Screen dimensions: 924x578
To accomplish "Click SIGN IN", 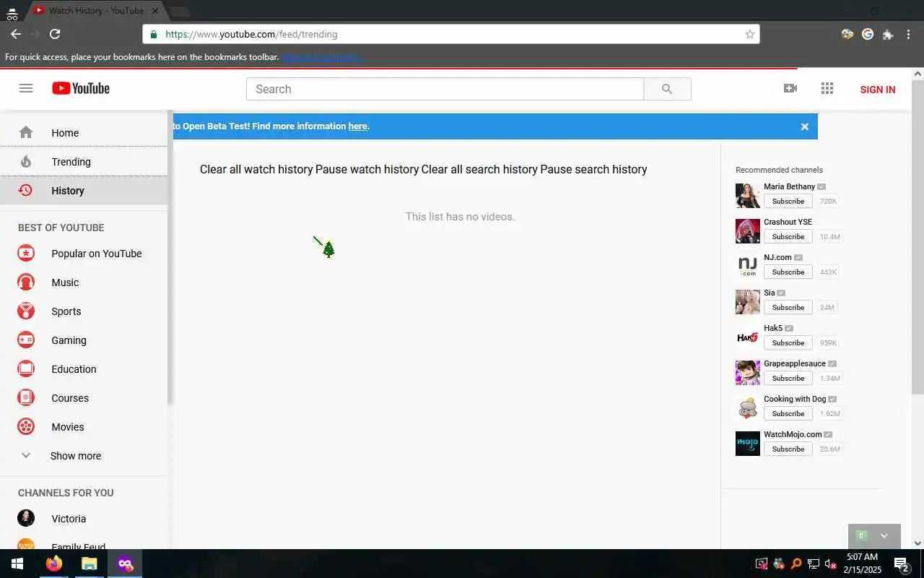I will (878, 90).
